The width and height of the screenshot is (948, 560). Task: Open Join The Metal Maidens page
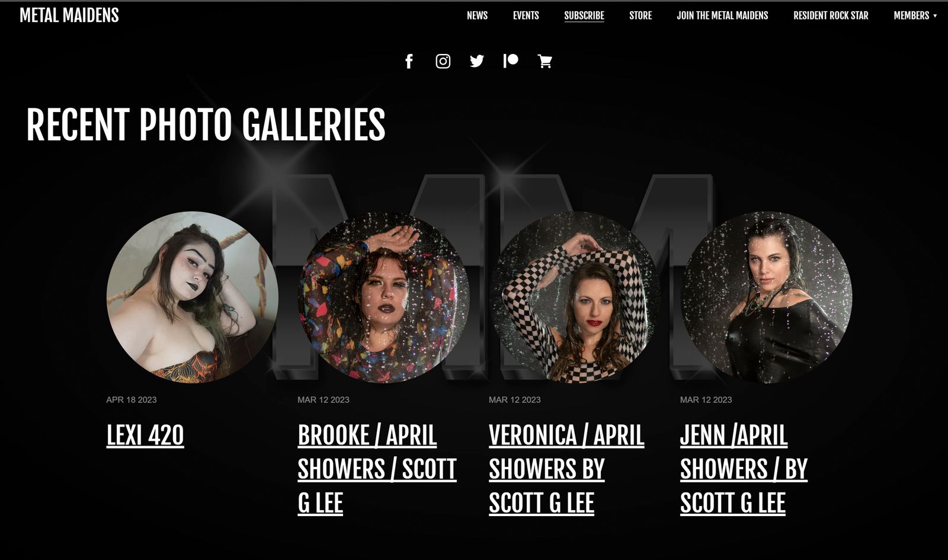point(722,15)
